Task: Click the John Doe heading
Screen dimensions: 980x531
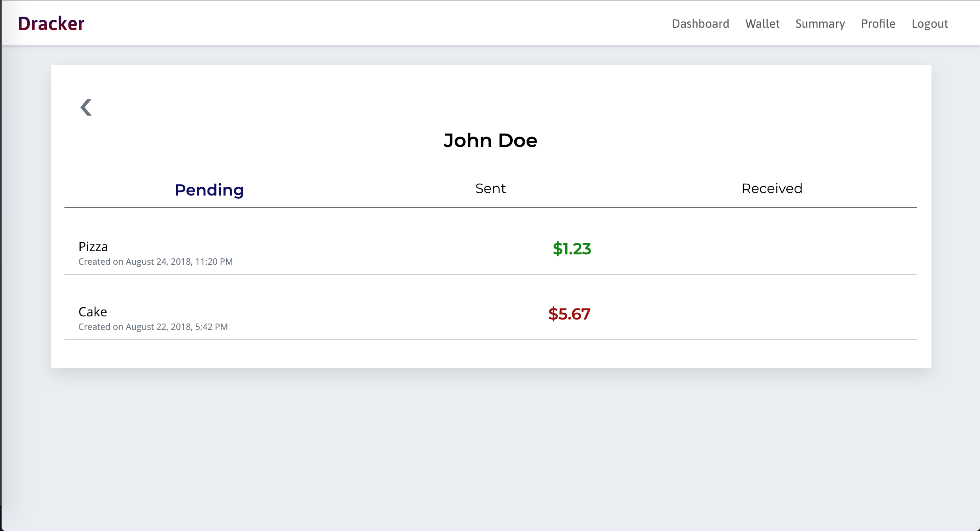Action: (x=490, y=140)
